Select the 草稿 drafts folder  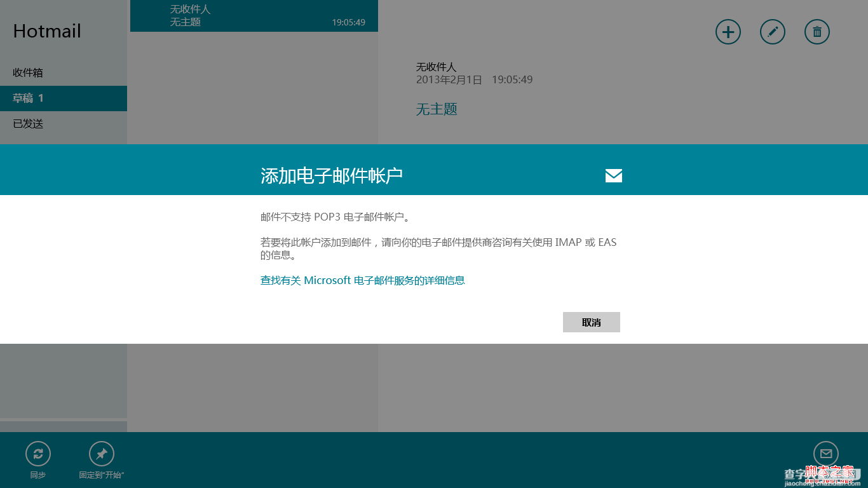[64, 98]
